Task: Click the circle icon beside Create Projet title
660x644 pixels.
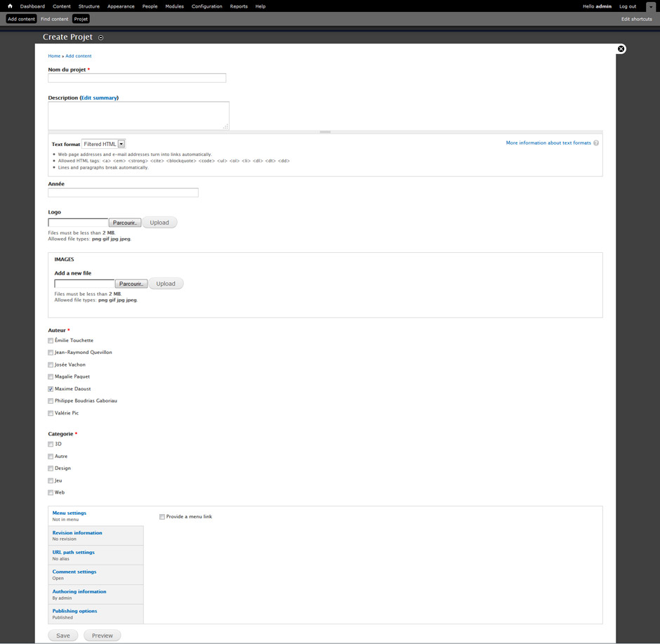Action: coord(100,37)
